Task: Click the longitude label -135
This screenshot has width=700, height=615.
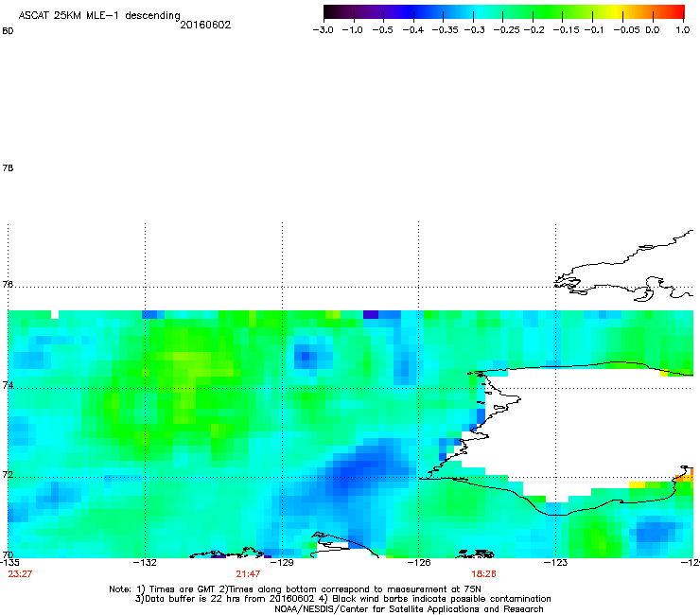Action: (x=9, y=562)
